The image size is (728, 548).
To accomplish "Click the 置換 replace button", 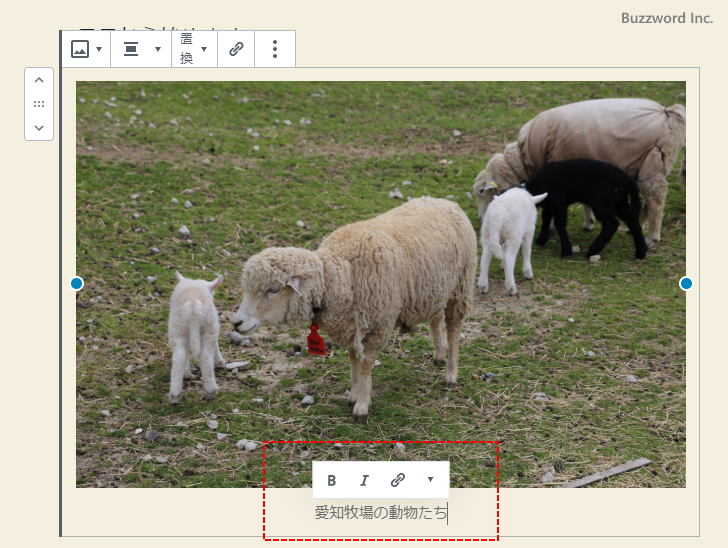I will (x=186, y=49).
